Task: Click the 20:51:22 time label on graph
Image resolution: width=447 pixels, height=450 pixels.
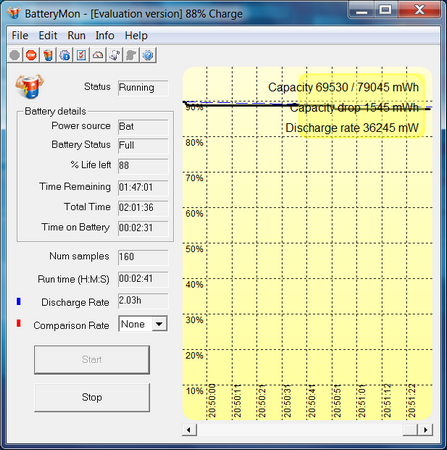Action: (412, 401)
